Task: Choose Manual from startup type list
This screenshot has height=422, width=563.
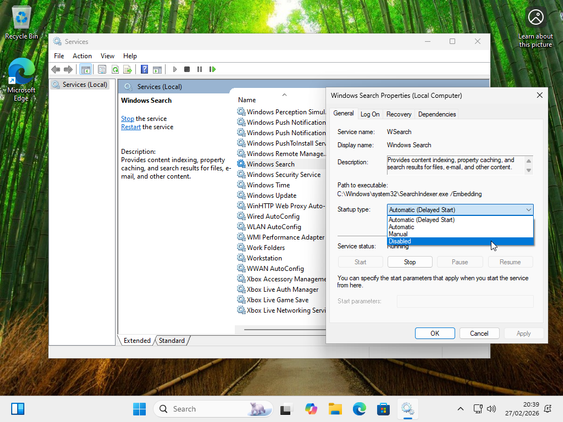Action: (x=460, y=234)
